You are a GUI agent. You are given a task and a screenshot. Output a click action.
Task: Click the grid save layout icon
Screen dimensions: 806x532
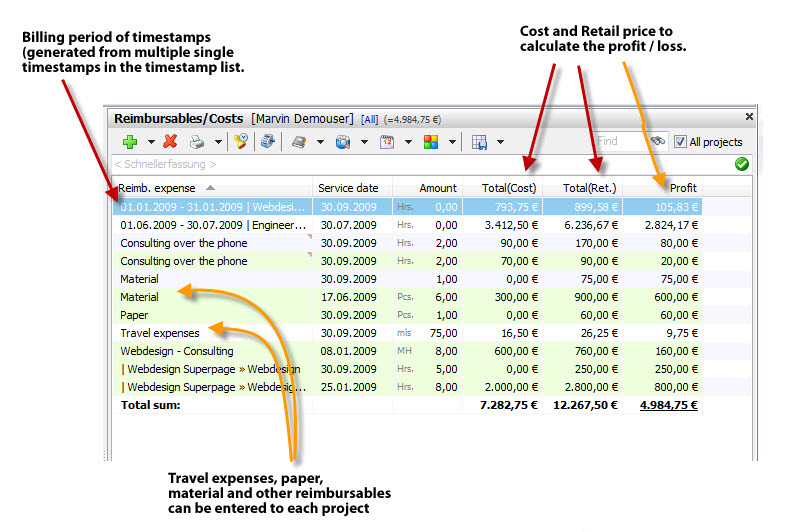pyautogui.click(x=479, y=142)
